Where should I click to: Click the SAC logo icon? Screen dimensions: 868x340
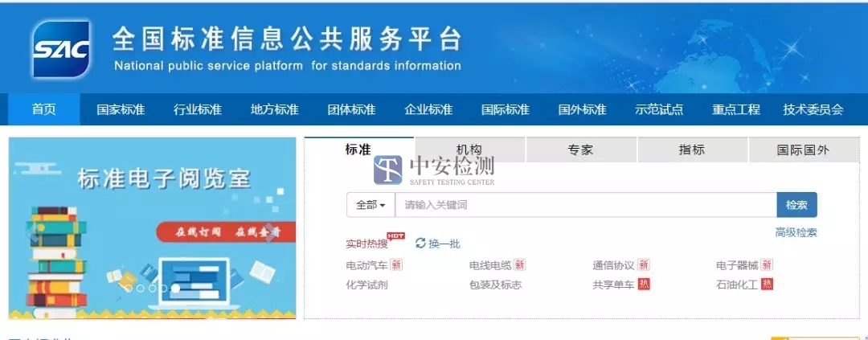(61, 48)
